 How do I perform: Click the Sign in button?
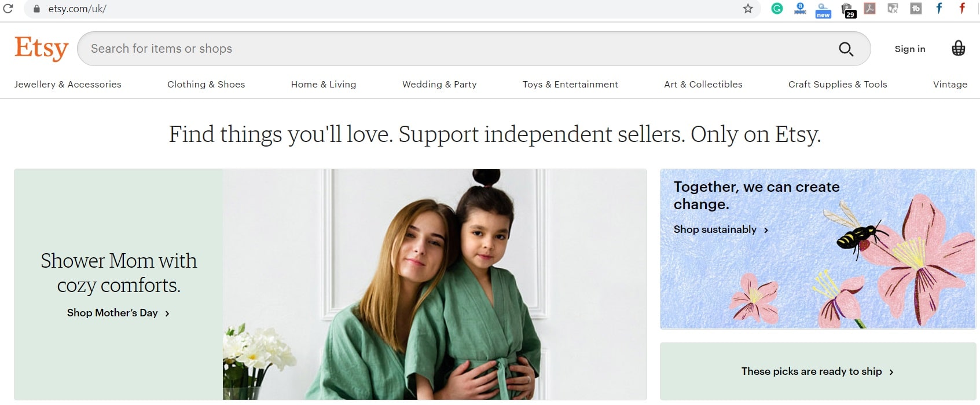[910, 49]
